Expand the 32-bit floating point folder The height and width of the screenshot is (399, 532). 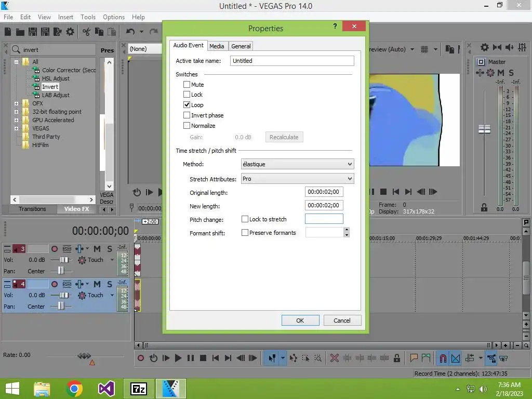(x=16, y=112)
